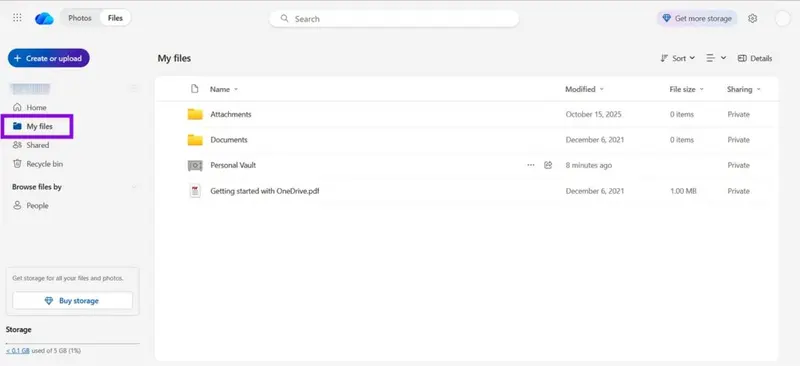Open the settings gear icon
Image resolution: width=800 pixels, height=366 pixels.
(x=753, y=18)
